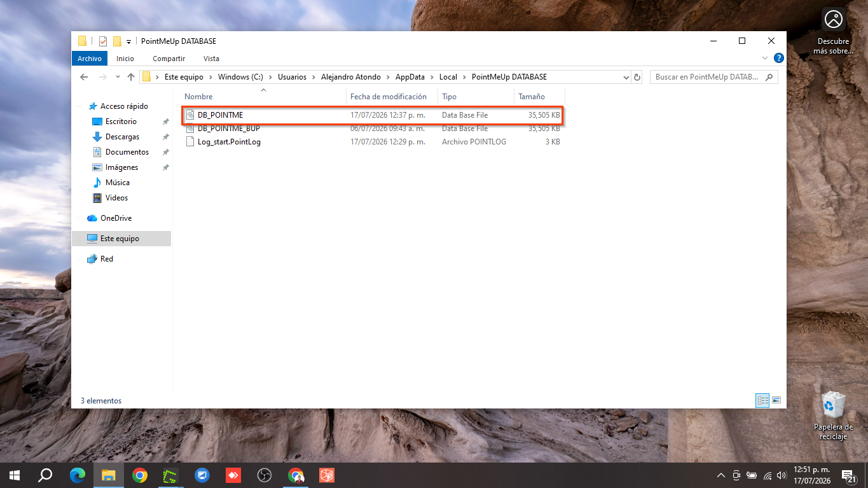The height and width of the screenshot is (488, 868).
Task: Open OBS Studio from the taskbar
Action: [x=265, y=475]
